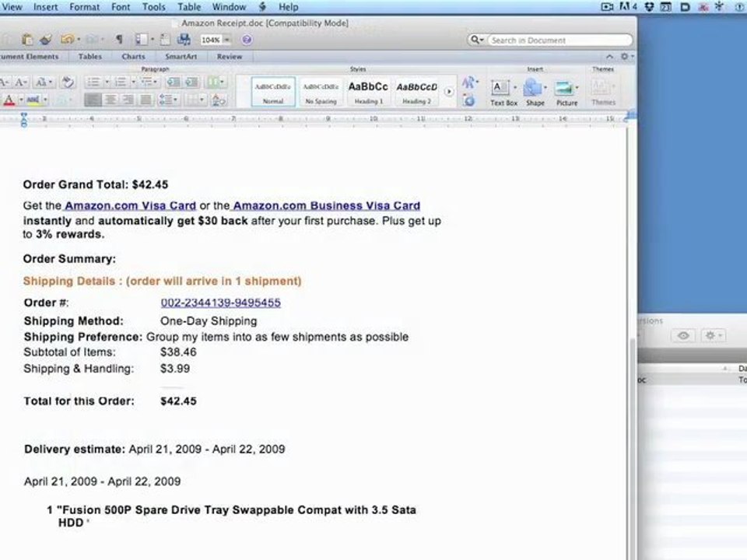Apply the Heading 2 style

(417, 92)
